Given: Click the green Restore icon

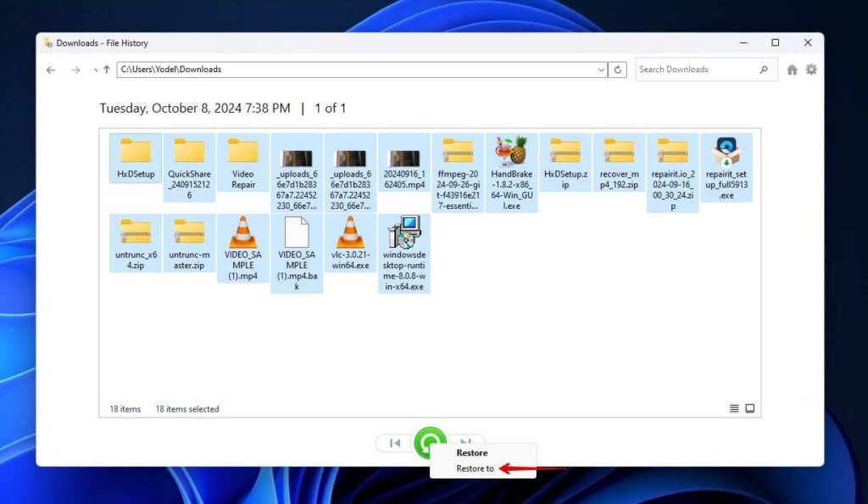Looking at the screenshot, I should point(430,442).
